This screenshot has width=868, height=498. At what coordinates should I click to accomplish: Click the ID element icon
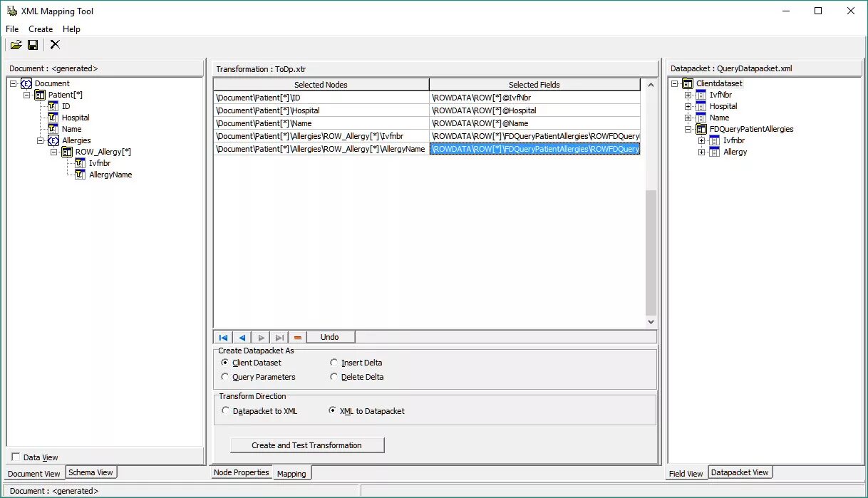[53, 106]
